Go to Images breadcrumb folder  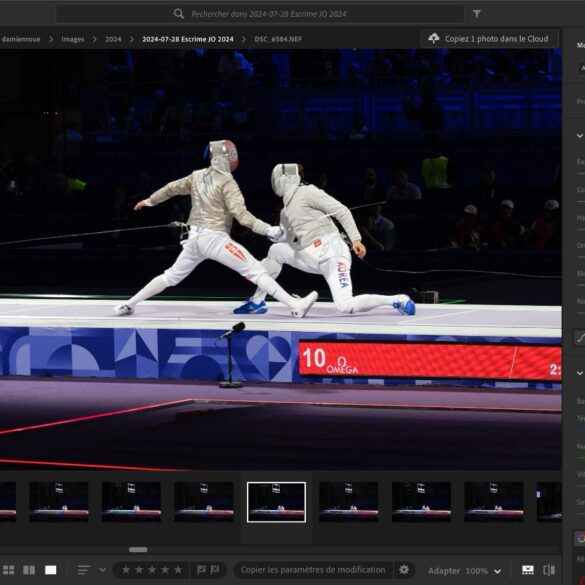[73, 39]
